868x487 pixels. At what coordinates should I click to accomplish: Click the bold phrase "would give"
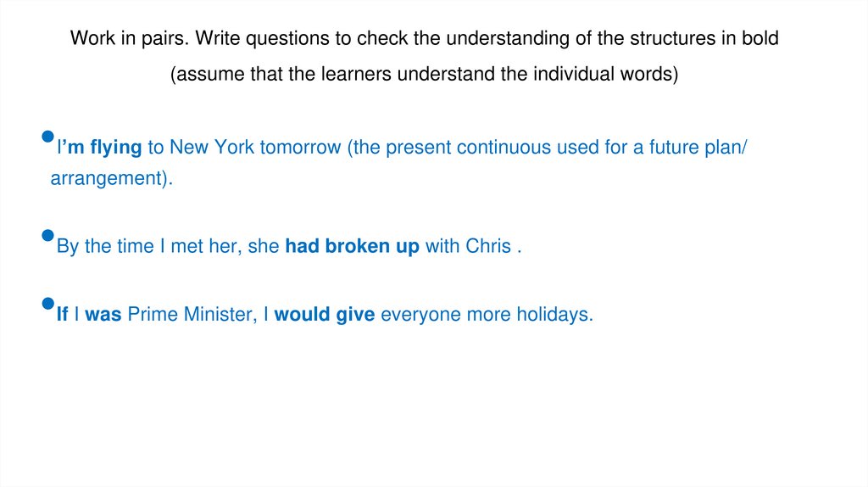325,315
